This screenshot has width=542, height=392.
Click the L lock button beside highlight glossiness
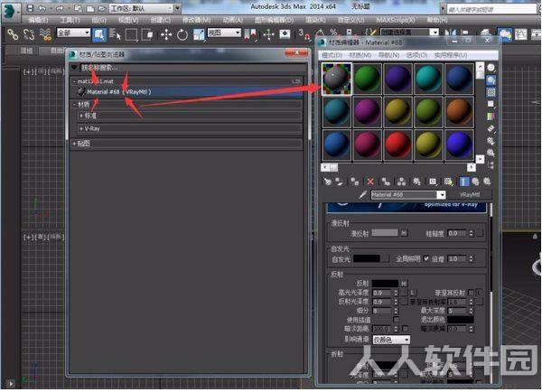click(x=413, y=293)
